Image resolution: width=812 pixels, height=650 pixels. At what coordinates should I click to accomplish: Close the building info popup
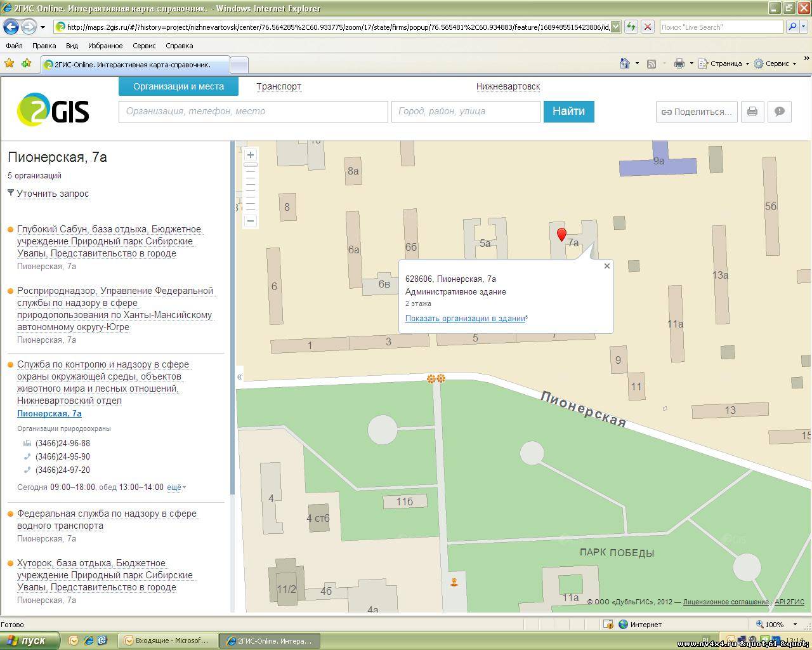607,266
